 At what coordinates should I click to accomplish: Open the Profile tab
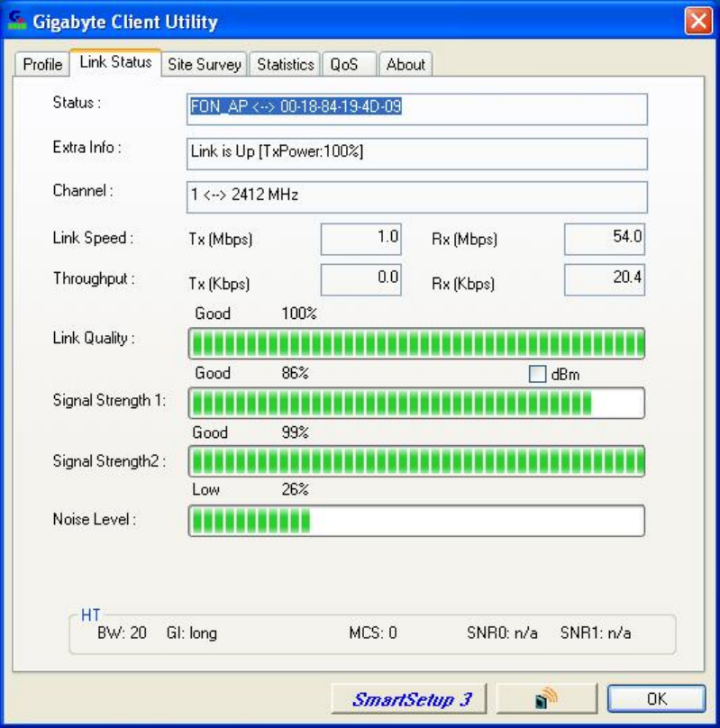coord(42,64)
